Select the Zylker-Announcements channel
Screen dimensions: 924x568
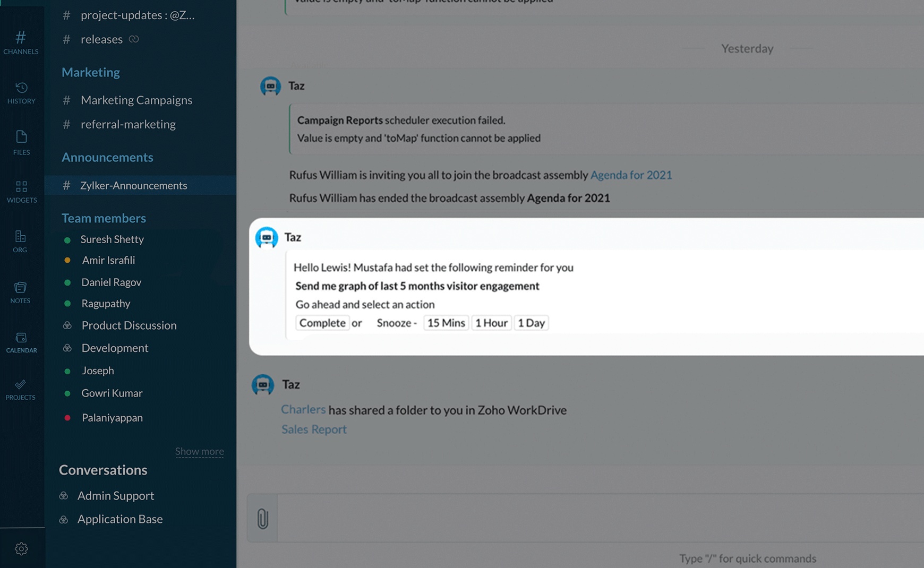tap(140, 185)
